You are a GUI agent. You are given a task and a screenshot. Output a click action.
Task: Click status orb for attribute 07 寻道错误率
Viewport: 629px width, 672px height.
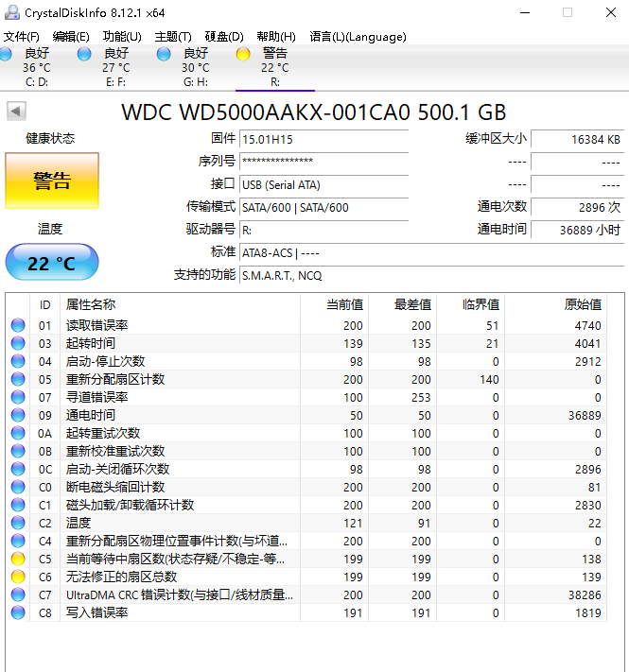pyautogui.click(x=18, y=397)
